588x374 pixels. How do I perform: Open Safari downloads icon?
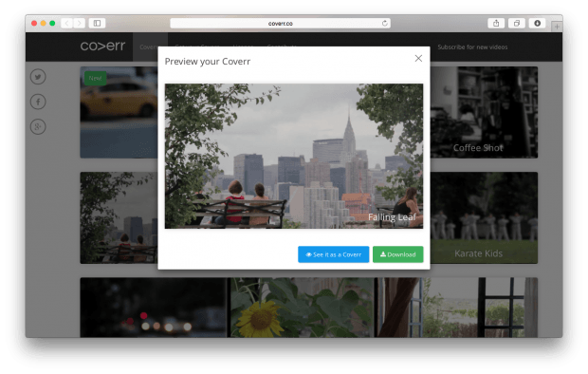click(x=538, y=24)
